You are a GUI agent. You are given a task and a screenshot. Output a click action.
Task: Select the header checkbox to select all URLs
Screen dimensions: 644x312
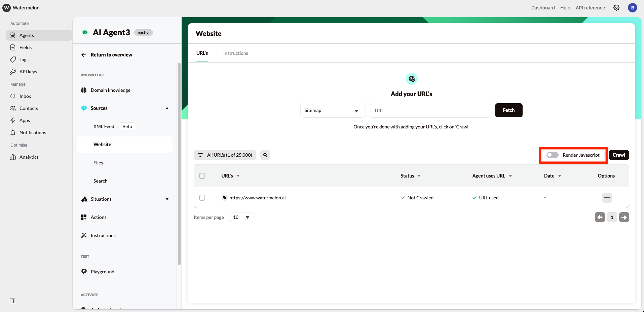tap(202, 175)
